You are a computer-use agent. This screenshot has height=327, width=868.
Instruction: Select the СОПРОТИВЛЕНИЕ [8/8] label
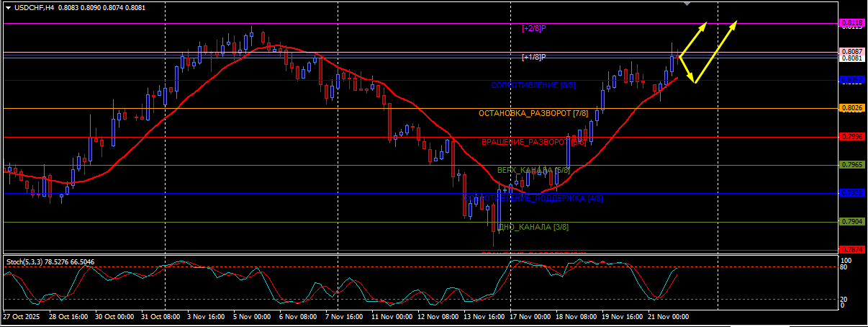point(533,85)
